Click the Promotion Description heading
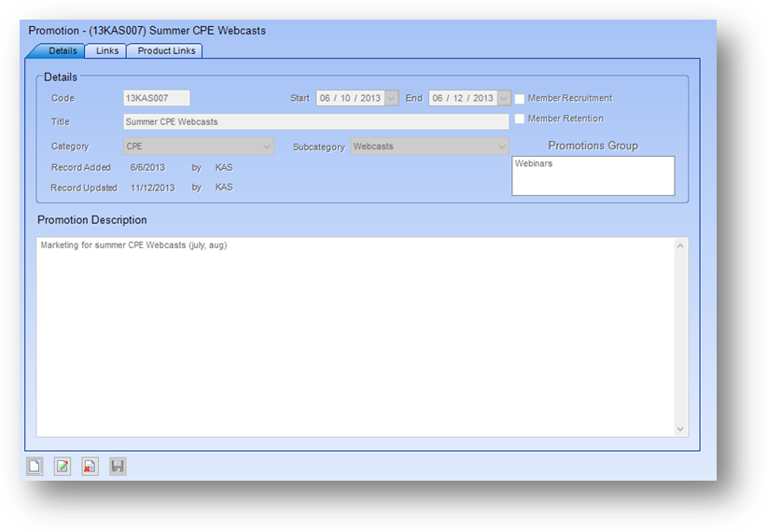768x532 pixels. [x=92, y=220]
